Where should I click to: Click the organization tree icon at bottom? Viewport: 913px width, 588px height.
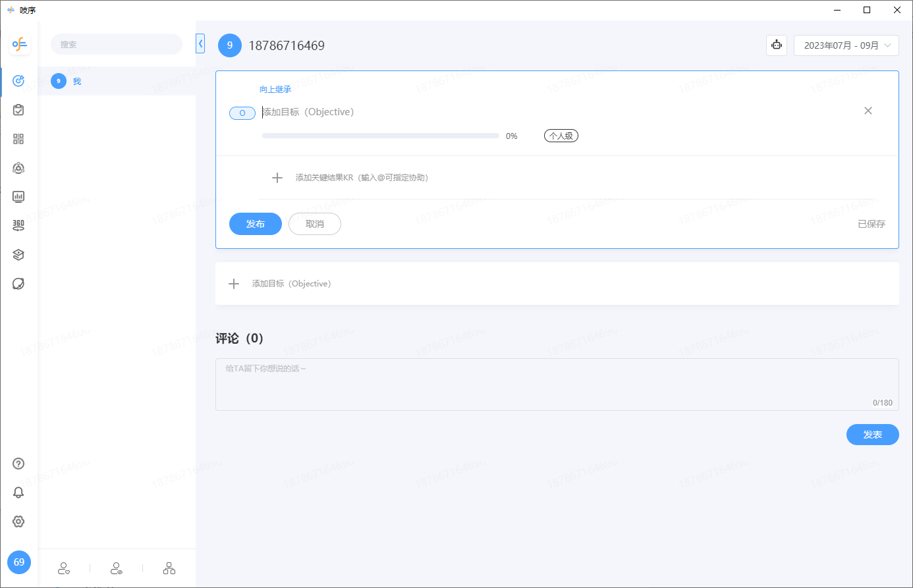(169, 568)
